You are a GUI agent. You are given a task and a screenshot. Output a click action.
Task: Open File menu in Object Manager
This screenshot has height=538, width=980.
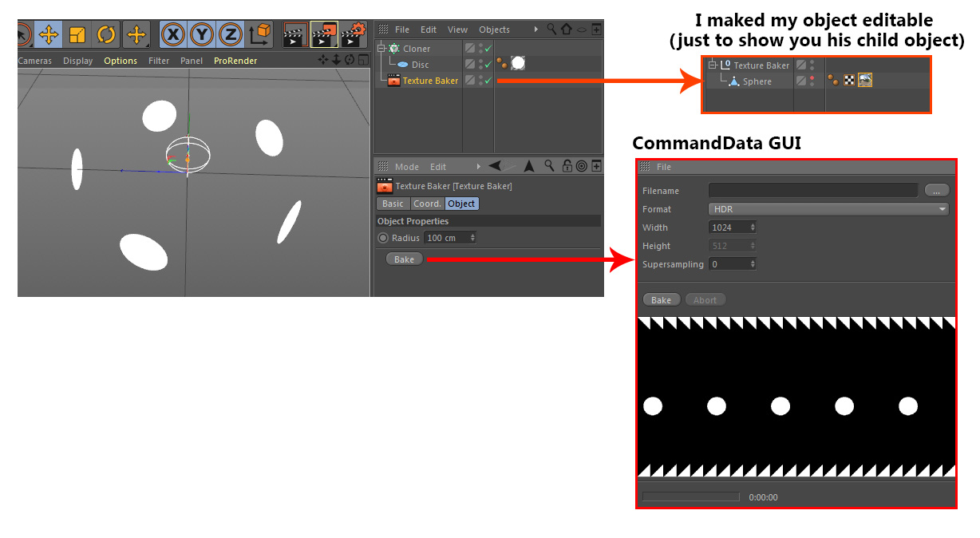[402, 30]
